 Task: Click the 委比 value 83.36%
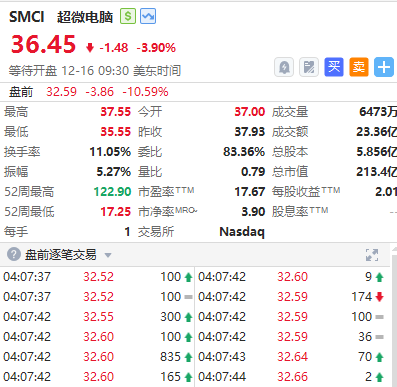click(x=244, y=152)
